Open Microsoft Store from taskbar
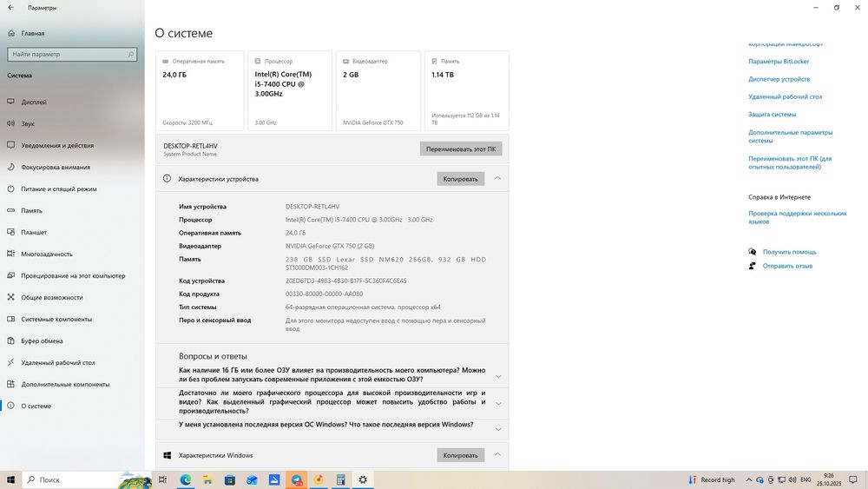Viewport: 868px width, 489px height. pyautogui.click(x=230, y=479)
